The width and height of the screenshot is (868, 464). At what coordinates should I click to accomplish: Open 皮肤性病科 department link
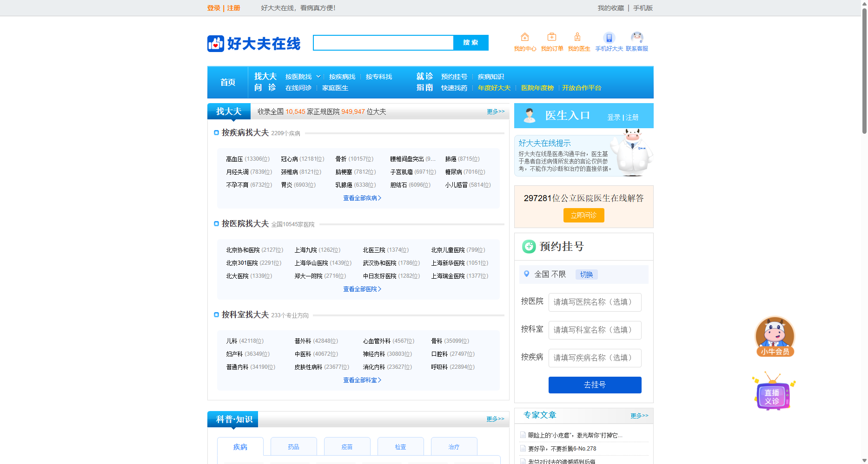(308, 367)
